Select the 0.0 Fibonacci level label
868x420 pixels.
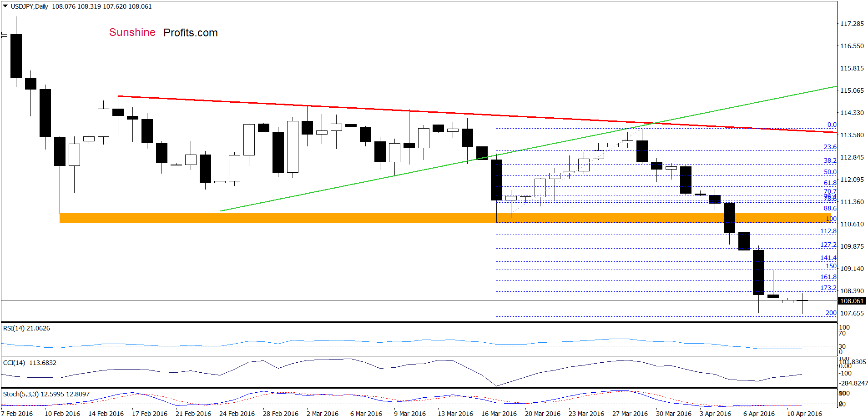(x=832, y=125)
